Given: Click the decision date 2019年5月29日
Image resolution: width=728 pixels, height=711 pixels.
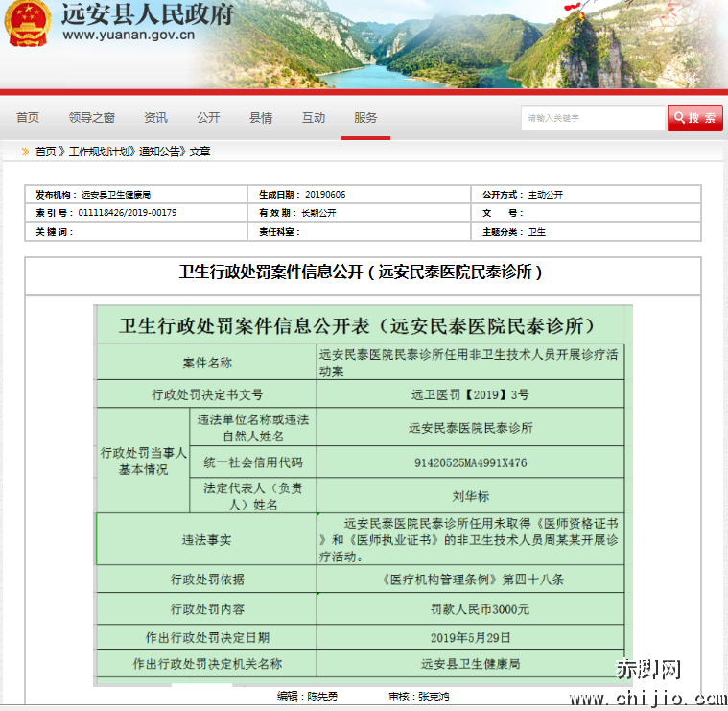Looking at the screenshot, I should 470,638.
